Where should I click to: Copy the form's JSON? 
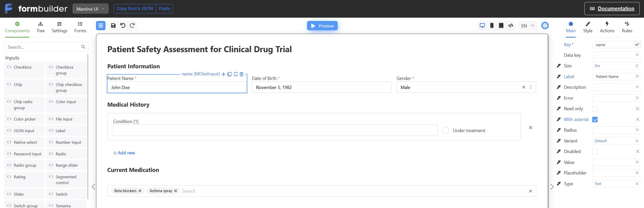[135, 9]
